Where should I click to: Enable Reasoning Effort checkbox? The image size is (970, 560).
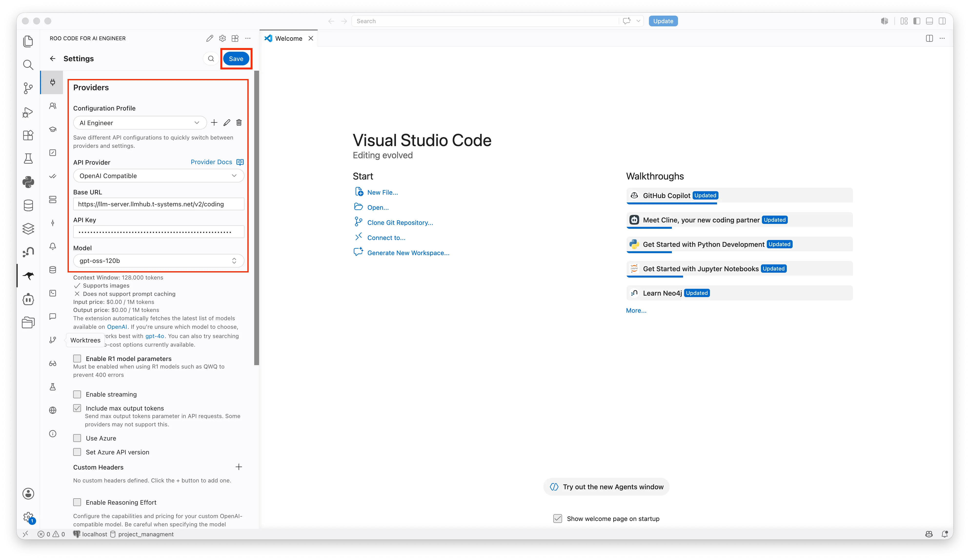[77, 502]
